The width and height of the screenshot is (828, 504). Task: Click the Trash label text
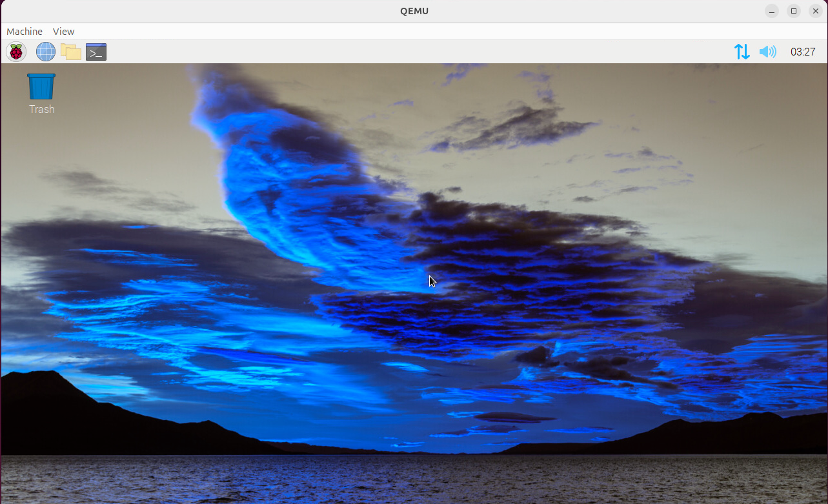pyautogui.click(x=42, y=110)
